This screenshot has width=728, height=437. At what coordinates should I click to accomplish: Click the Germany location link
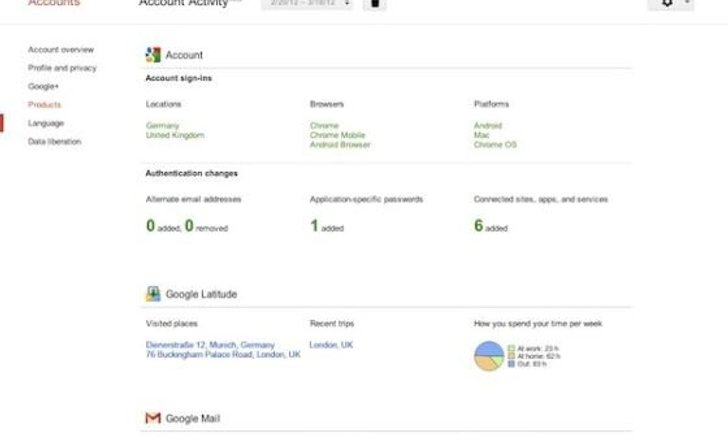click(162, 125)
